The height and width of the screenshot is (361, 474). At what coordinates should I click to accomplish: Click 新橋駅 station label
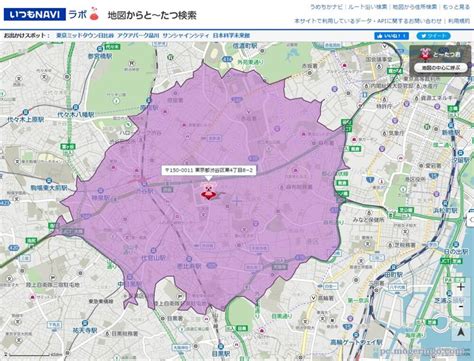[451, 133]
